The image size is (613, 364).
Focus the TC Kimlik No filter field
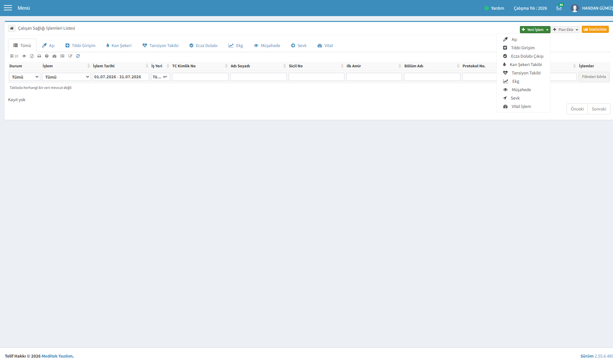click(200, 77)
